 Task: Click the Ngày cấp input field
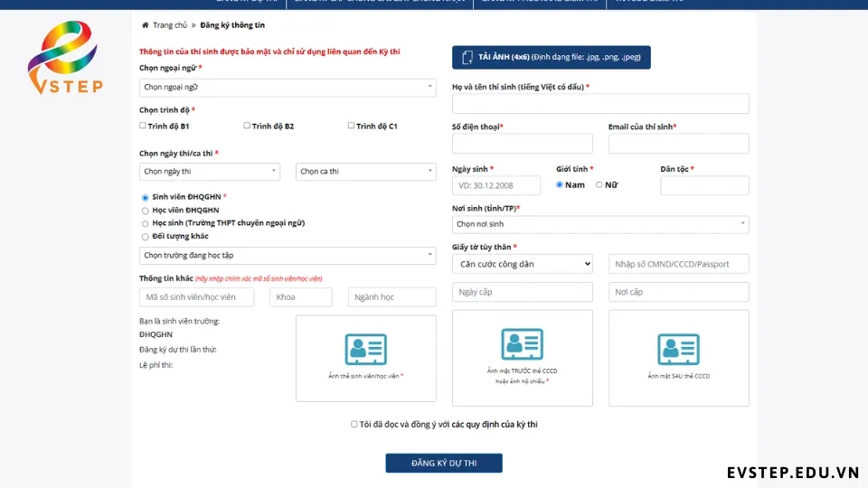coord(522,292)
